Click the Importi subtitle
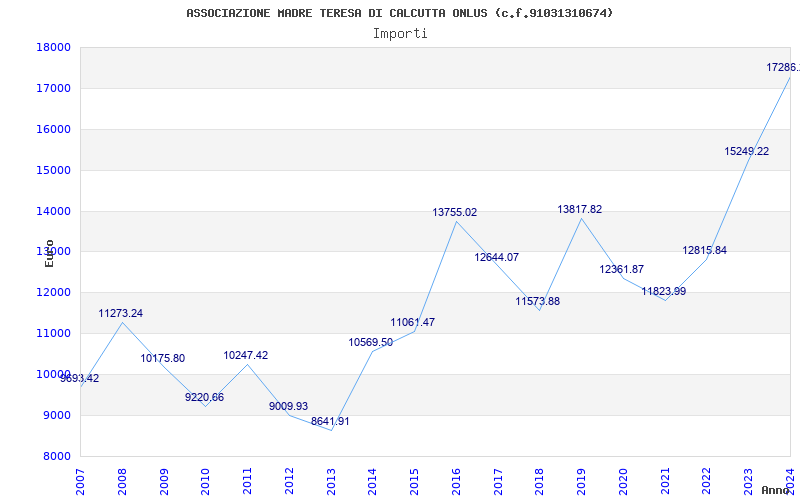This screenshot has height=500, width=800. point(400,34)
